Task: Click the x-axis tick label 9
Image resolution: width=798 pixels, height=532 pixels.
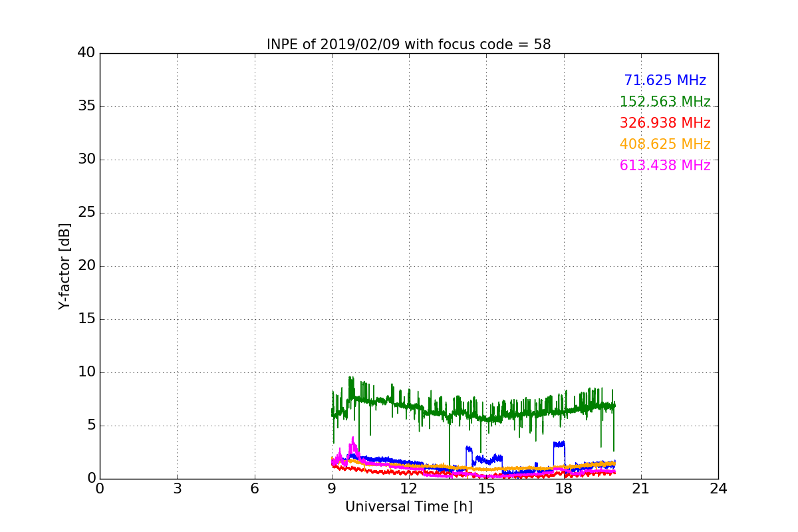Action: pyautogui.click(x=332, y=488)
